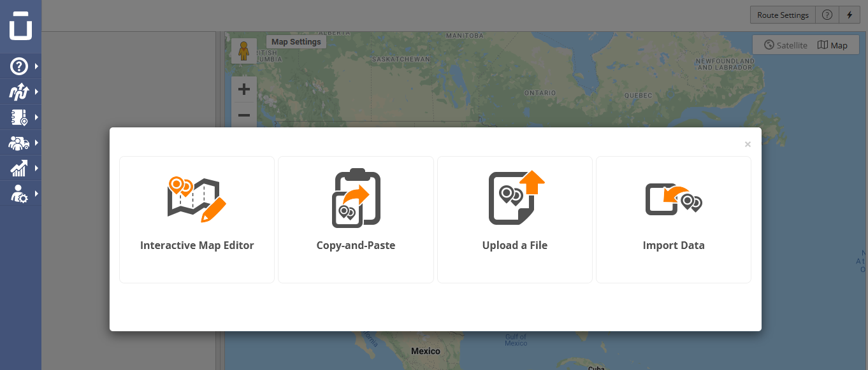Expand the help menu arrow in sidebar

coord(37,66)
